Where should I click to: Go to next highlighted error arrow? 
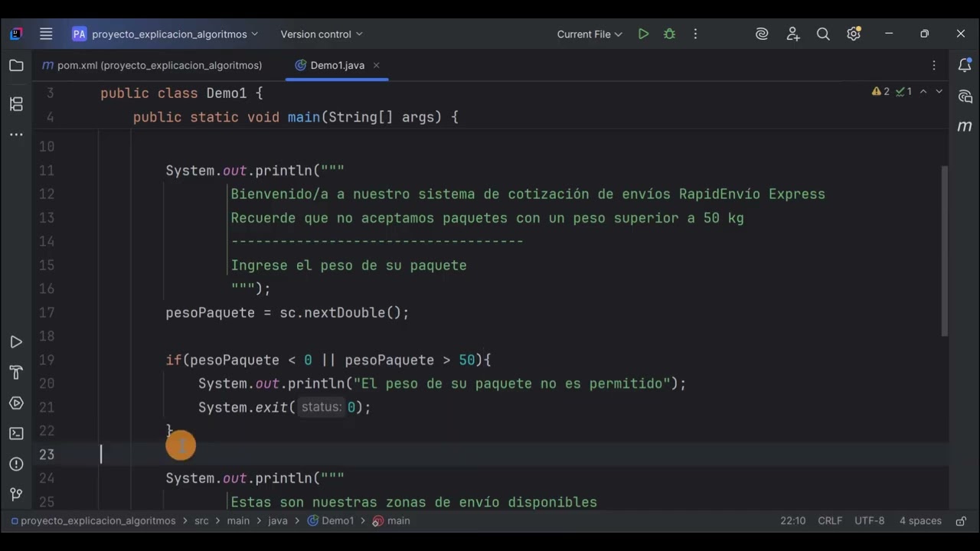[x=939, y=92]
